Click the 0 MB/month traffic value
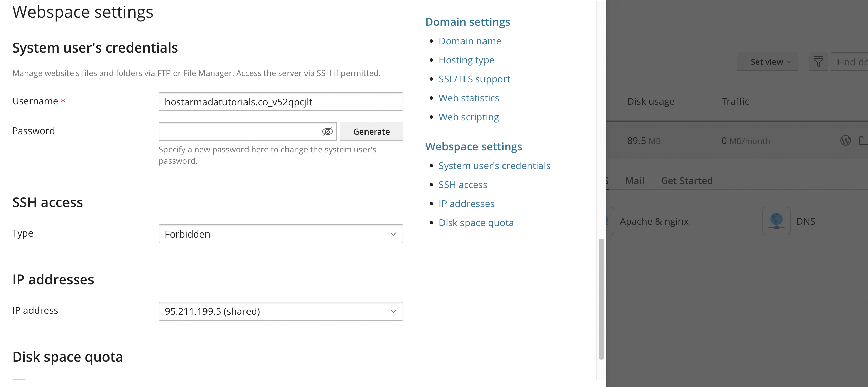 746,141
